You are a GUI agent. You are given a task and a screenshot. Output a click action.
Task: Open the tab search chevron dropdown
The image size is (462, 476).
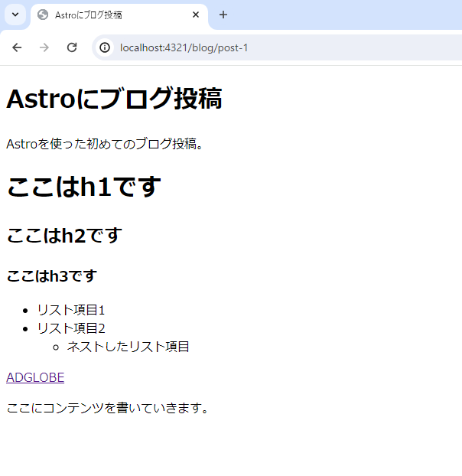(x=15, y=15)
